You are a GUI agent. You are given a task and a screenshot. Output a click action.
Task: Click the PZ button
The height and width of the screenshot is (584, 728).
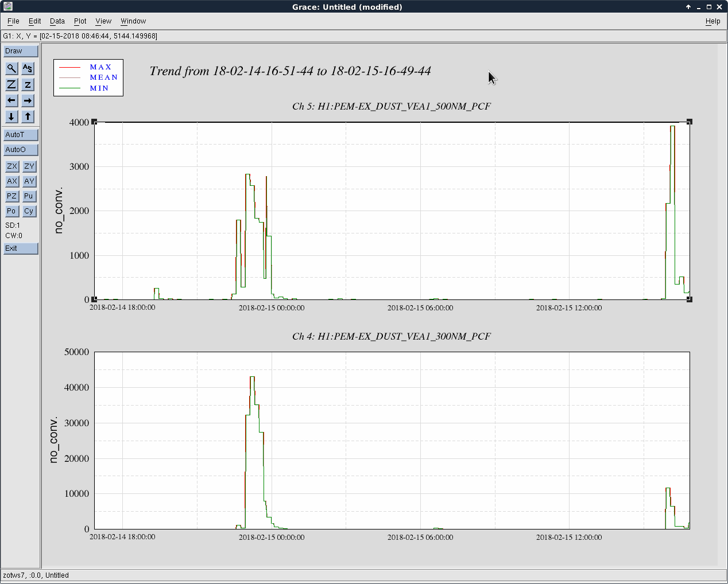[x=12, y=196]
